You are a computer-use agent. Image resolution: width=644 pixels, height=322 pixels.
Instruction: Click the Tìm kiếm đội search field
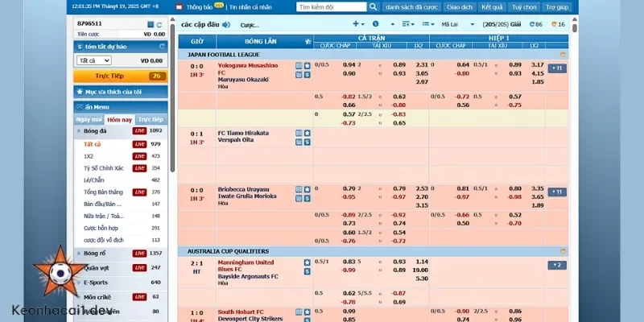click(x=331, y=7)
